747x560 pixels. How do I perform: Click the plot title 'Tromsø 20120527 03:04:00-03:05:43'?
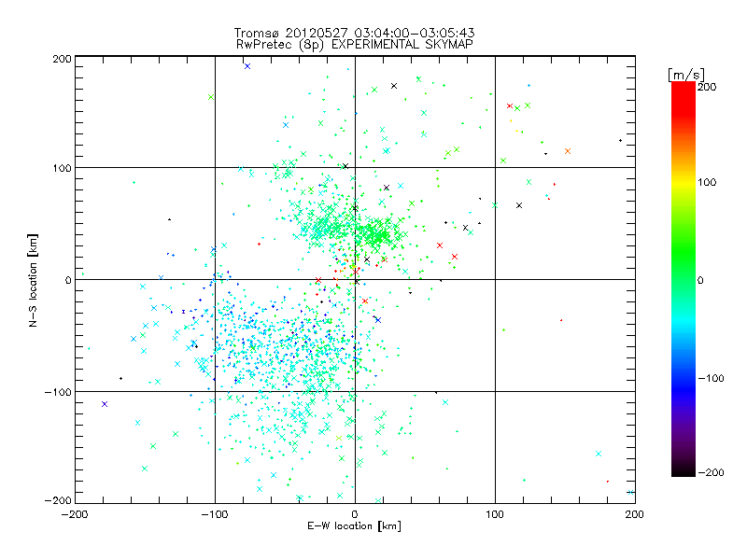point(354,33)
